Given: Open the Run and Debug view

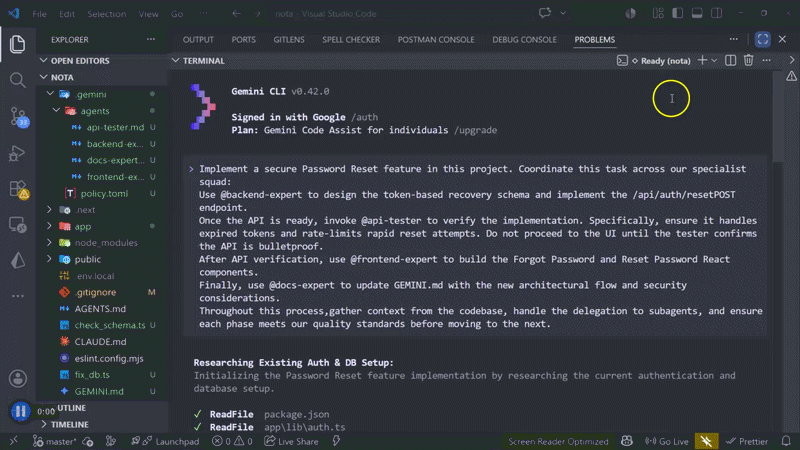Looking at the screenshot, I should coord(17,153).
